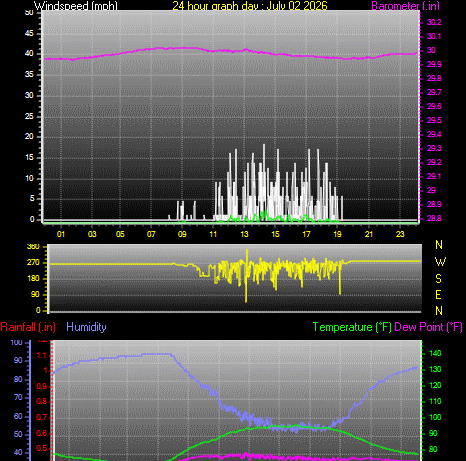Click the 20 value on windspeed axis

point(29,136)
